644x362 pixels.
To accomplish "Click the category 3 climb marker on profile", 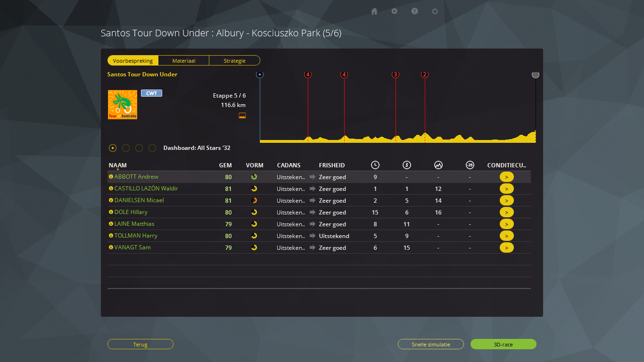I will click(x=395, y=74).
